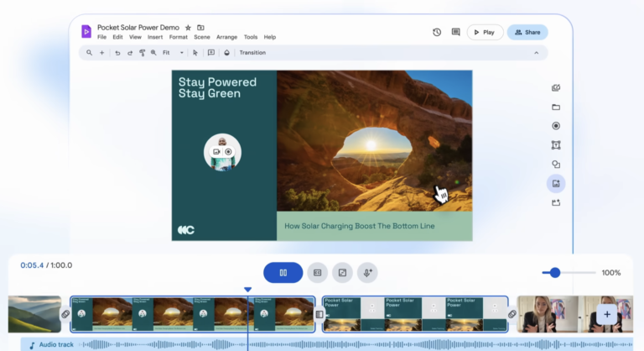Select the How Solar Charging caption text
Image resolution: width=644 pixels, height=351 pixels.
point(360,226)
